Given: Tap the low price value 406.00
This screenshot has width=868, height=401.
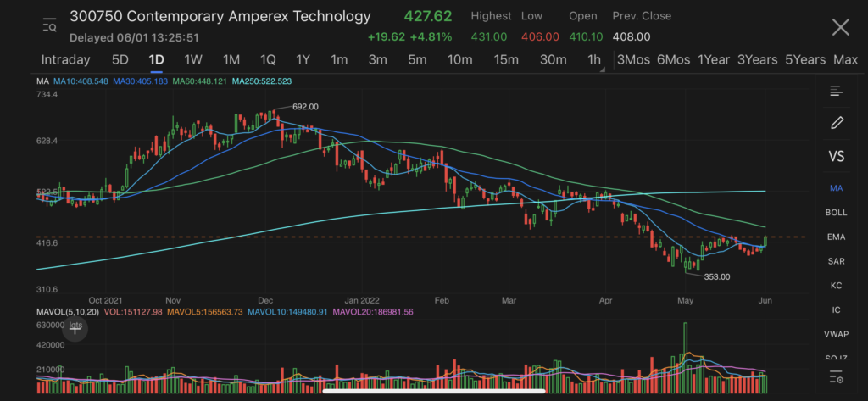Looking at the screenshot, I should (540, 37).
